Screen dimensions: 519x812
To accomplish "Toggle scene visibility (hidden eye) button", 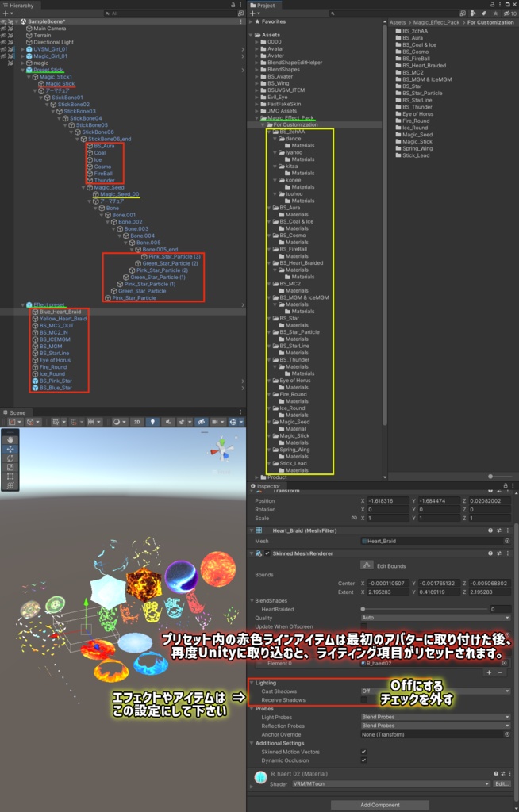I will tap(202, 422).
